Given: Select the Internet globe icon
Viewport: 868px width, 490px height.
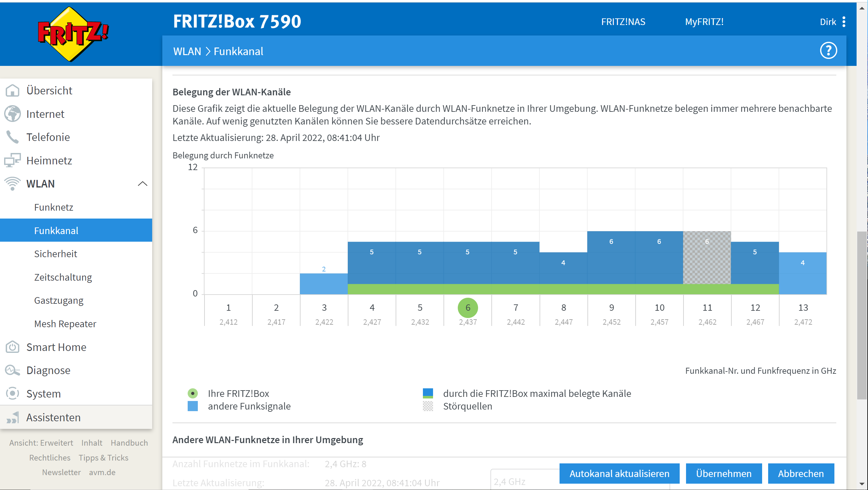Looking at the screenshot, I should pyautogui.click(x=12, y=114).
